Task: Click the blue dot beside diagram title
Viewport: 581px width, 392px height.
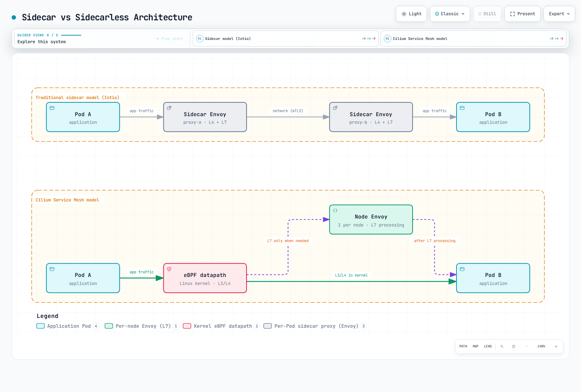Action: (14, 17)
